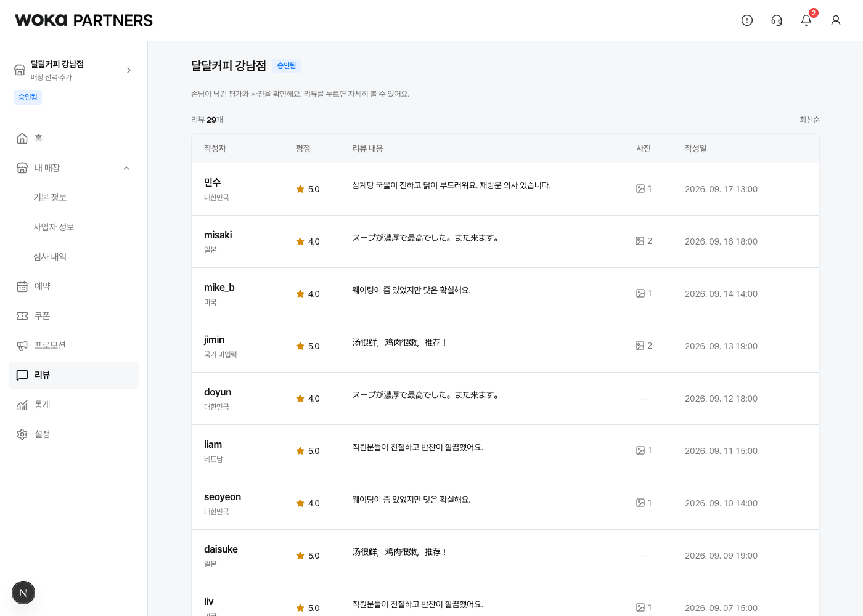Click the 작성일 column header
The height and width of the screenshot is (616, 863).
point(695,148)
